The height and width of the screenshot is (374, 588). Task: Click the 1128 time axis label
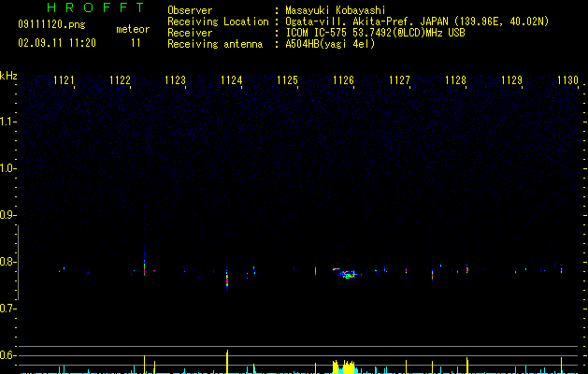pyautogui.click(x=455, y=80)
